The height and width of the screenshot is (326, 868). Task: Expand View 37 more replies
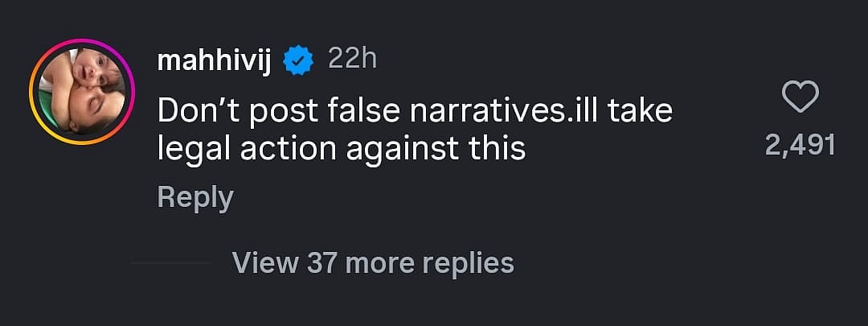(372, 262)
